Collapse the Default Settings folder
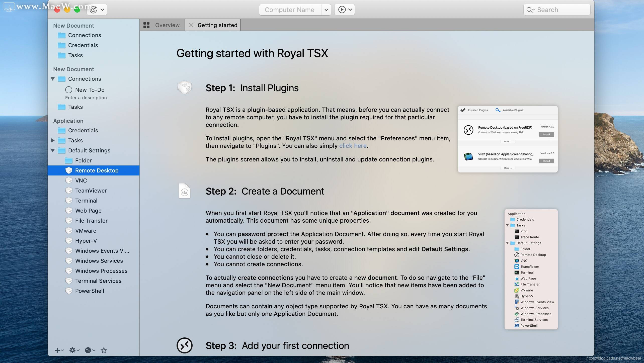 coord(53,150)
